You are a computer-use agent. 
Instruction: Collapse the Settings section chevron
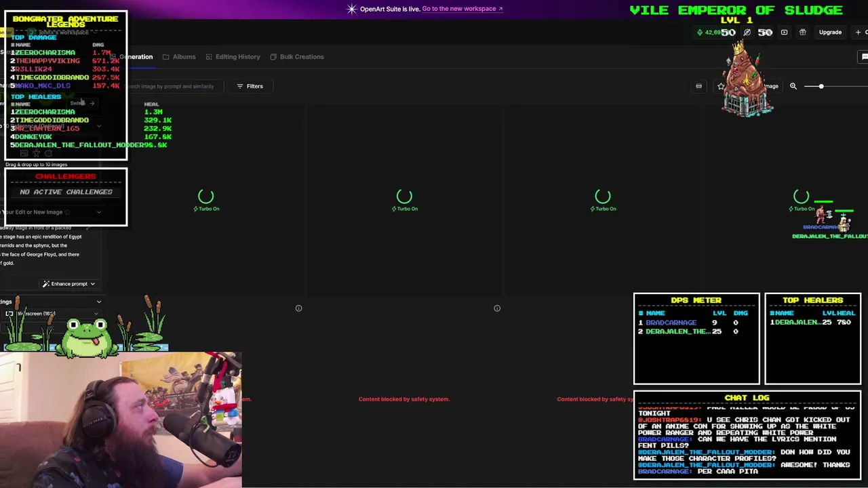99,302
